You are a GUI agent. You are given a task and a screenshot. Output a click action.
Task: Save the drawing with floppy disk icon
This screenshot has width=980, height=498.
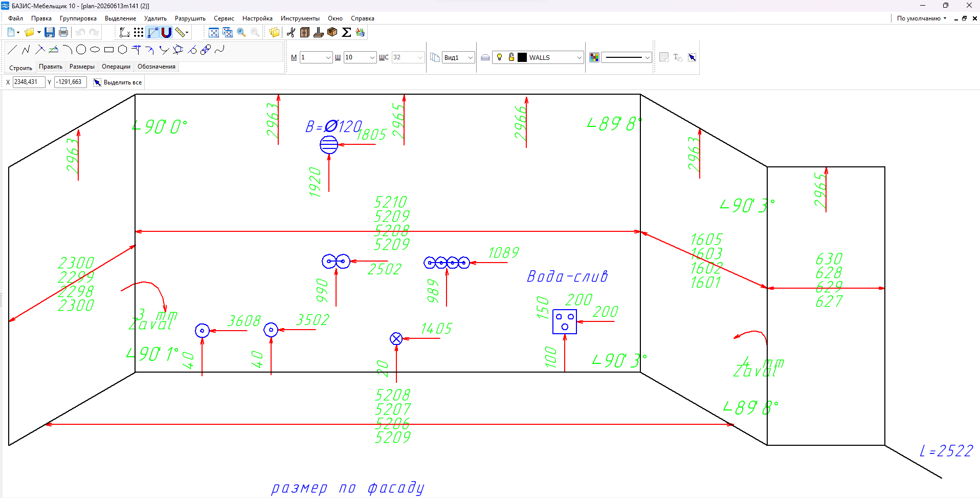50,32
